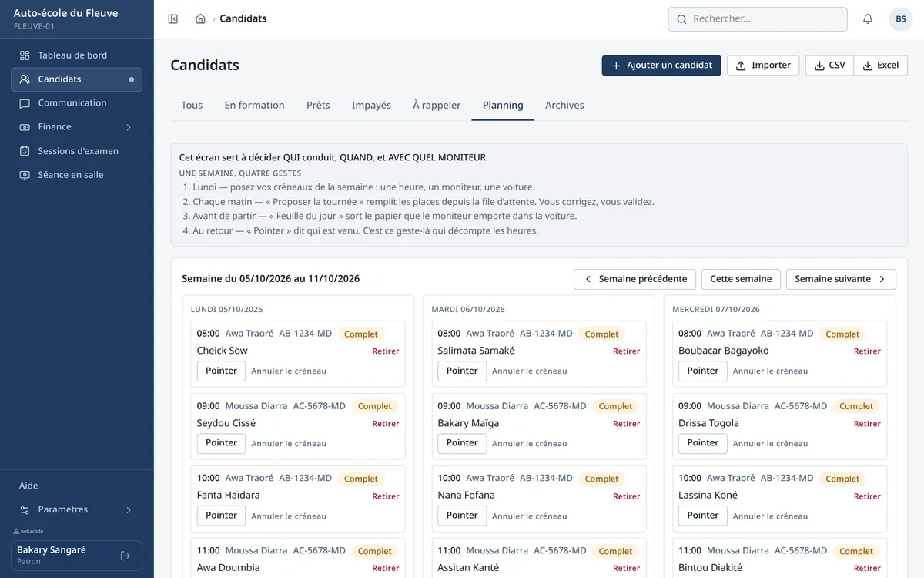Screen dimensions: 924x578
Task: Focus the Rechercher search field
Action: pyautogui.click(x=758, y=19)
